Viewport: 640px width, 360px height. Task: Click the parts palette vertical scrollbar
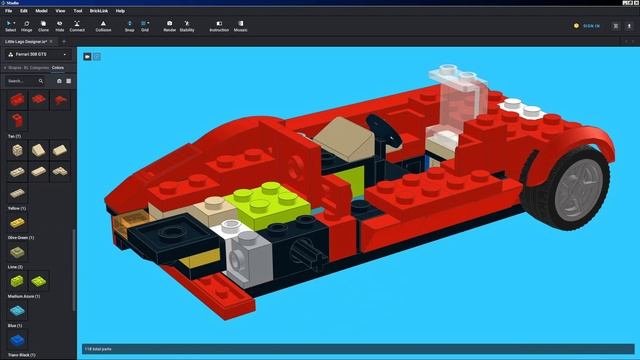click(74, 269)
